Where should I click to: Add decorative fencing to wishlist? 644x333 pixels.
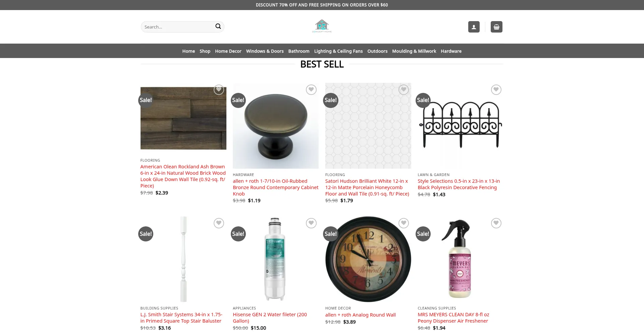[x=496, y=90]
